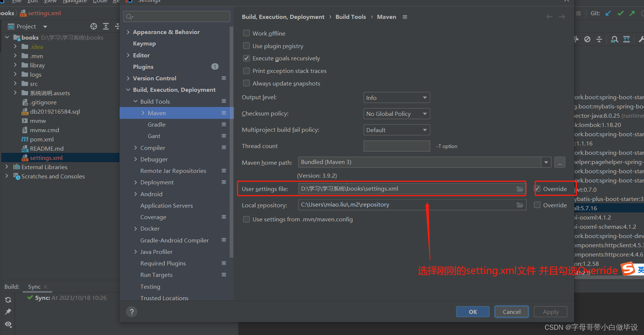Open the Checksum policy dropdown
The height and width of the screenshot is (335, 644).
tap(397, 114)
